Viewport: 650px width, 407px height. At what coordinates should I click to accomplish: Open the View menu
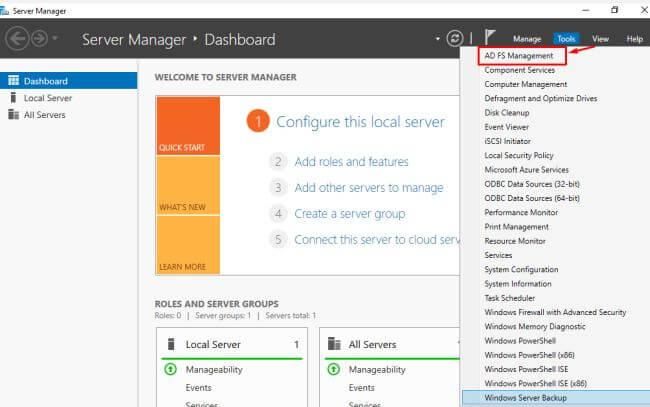point(600,39)
